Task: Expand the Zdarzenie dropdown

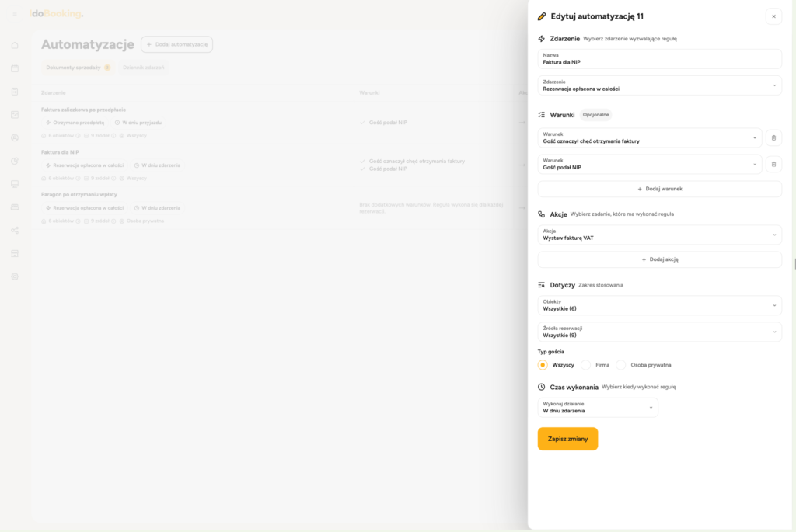Action: (x=659, y=85)
